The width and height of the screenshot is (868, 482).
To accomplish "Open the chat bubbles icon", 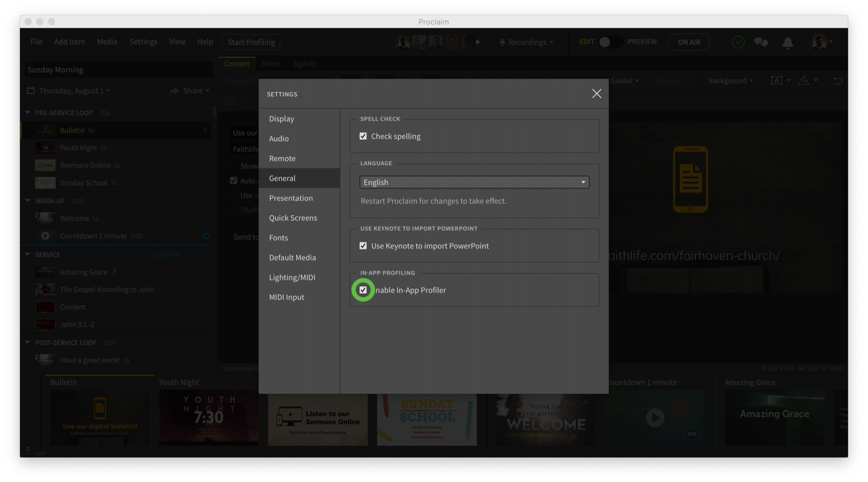I will (761, 42).
